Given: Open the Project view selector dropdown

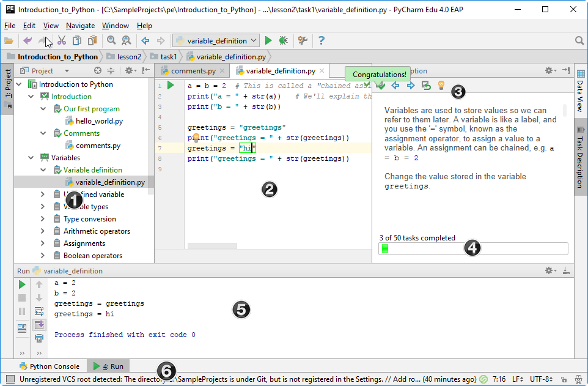Looking at the screenshot, I should click(x=44, y=71).
